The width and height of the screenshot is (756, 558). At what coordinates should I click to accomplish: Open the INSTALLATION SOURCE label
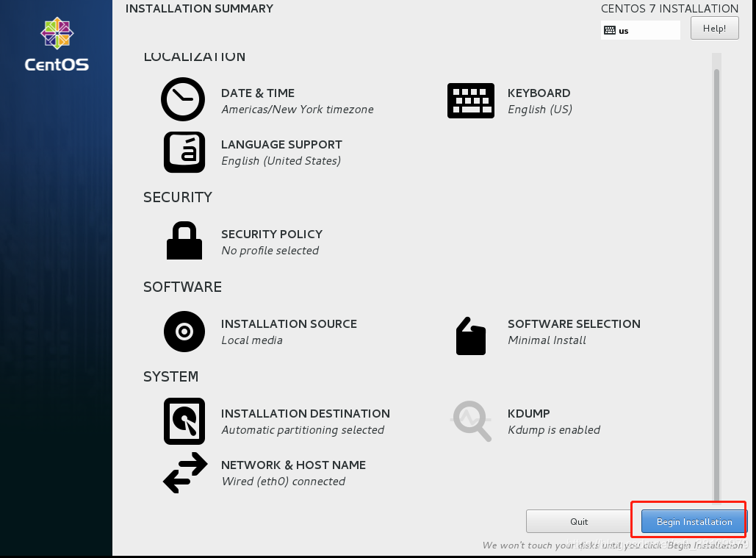(289, 324)
